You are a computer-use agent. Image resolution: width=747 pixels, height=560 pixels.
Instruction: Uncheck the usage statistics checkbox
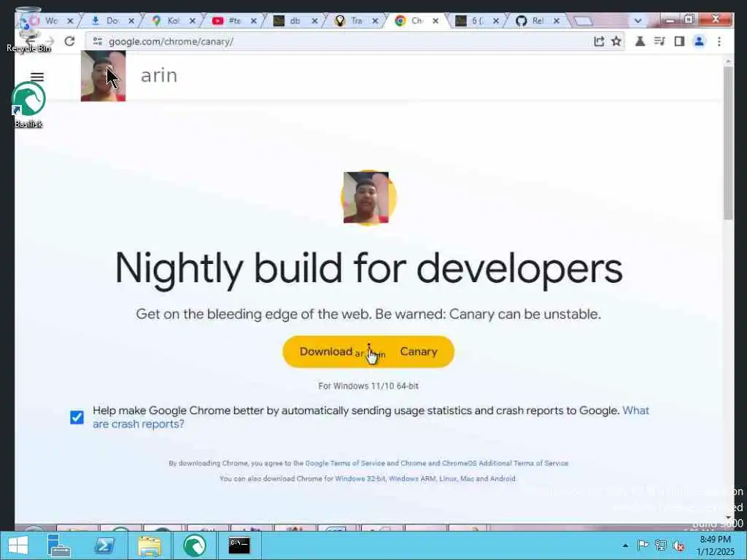pos(77,417)
